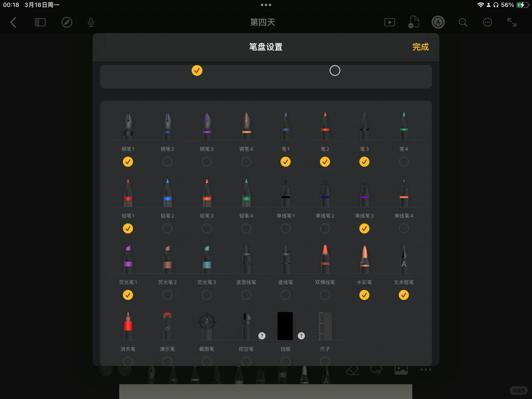Open the navigation compass panel
Screen dimensions: 532x399
click(x=67, y=22)
